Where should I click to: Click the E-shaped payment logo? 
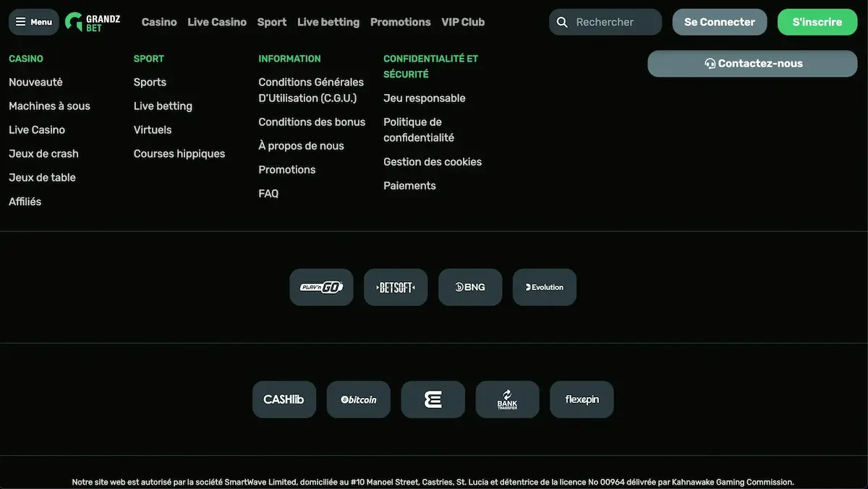pos(433,399)
